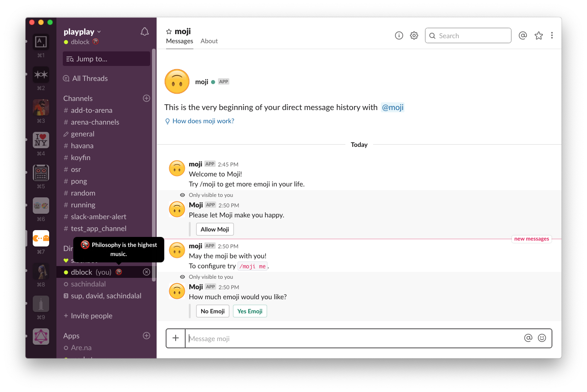This screenshot has height=392, width=587.
Task: Focus the Search field
Action: point(468,35)
